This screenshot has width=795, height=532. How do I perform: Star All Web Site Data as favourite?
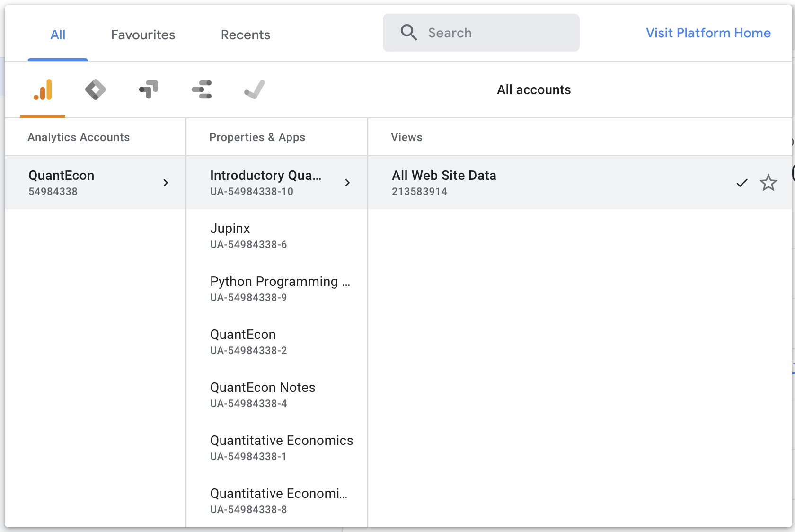768,183
